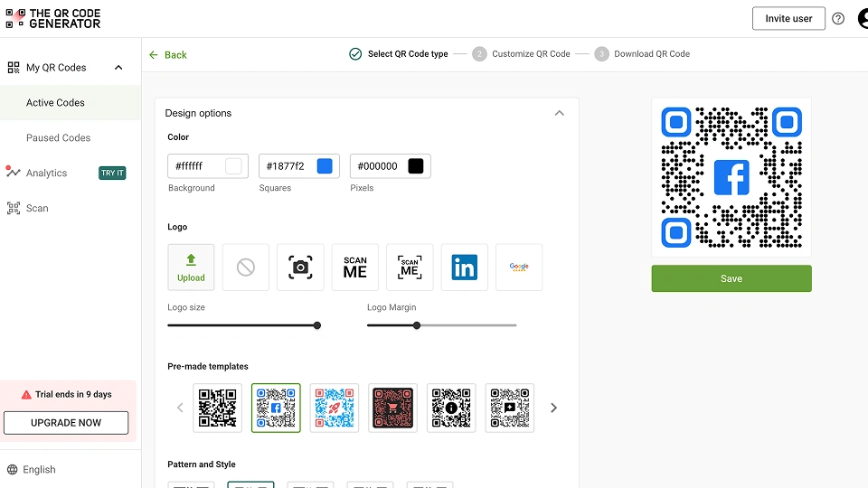Select the no-logo option icon
Image resolution: width=868 pixels, height=488 pixels.
pos(246,267)
